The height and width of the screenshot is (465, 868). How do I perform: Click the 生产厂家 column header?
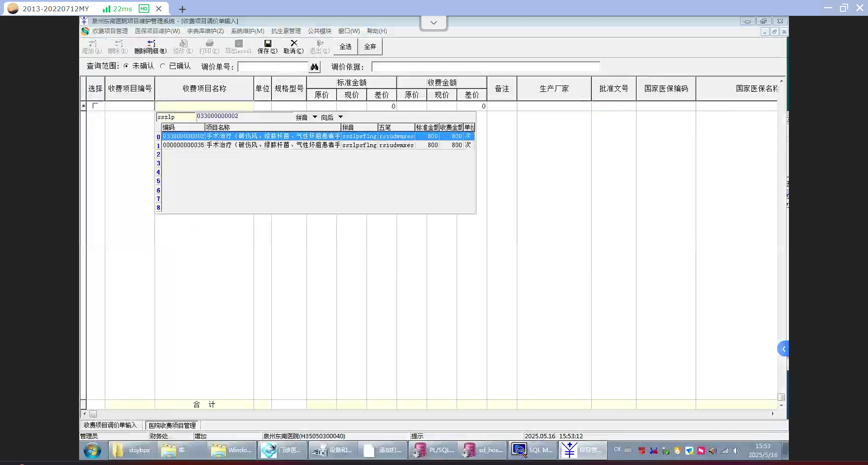554,89
